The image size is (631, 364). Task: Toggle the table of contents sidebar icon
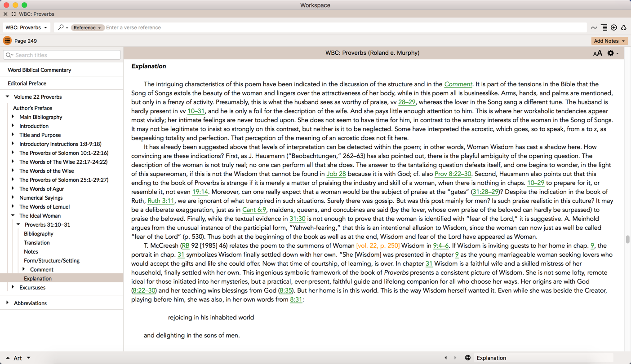pyautogui.click(x=7, y=41)
